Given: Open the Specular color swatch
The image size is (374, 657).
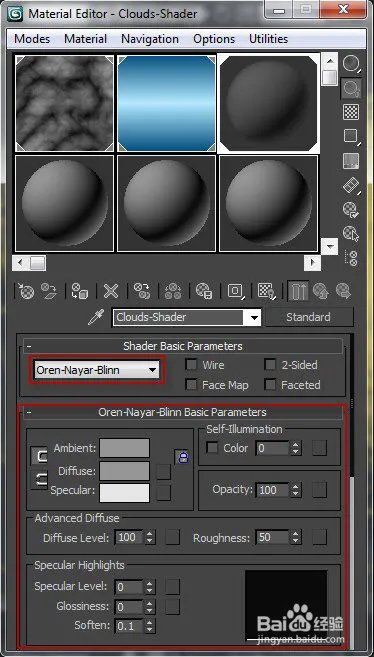Looking at the screenshot, I should tap(124, 493).
